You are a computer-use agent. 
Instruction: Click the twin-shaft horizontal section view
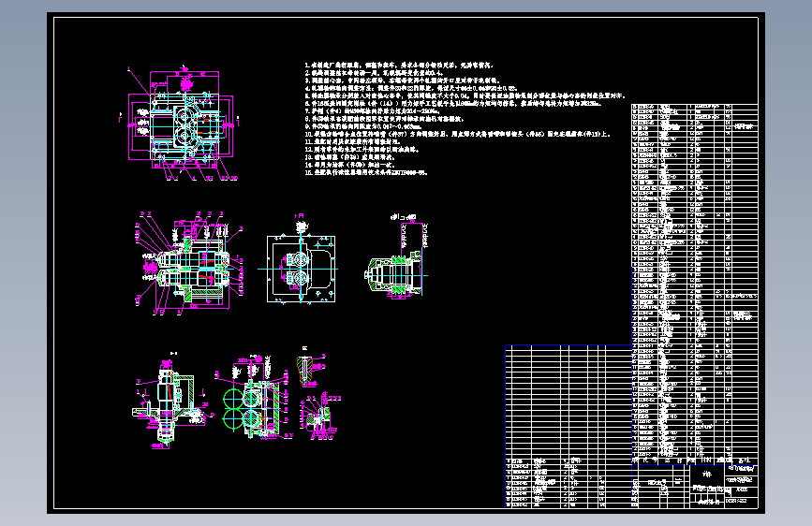coord(189,262)
